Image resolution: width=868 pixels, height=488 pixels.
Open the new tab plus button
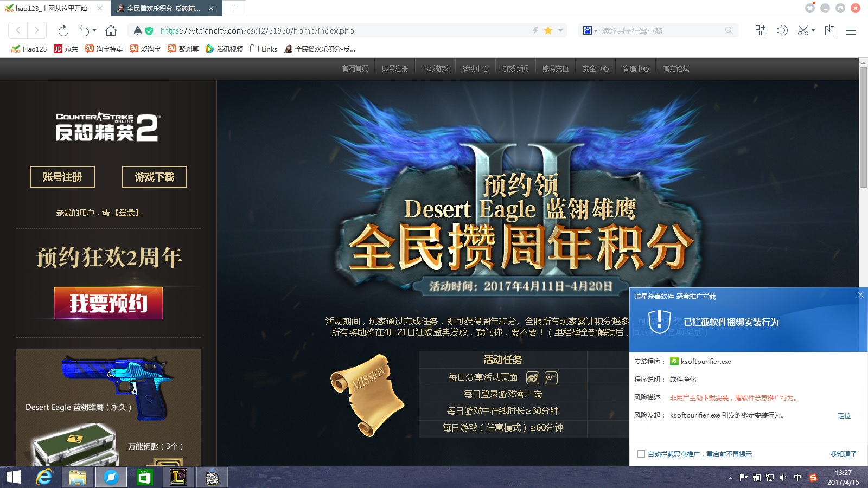(x=234, y=8)
